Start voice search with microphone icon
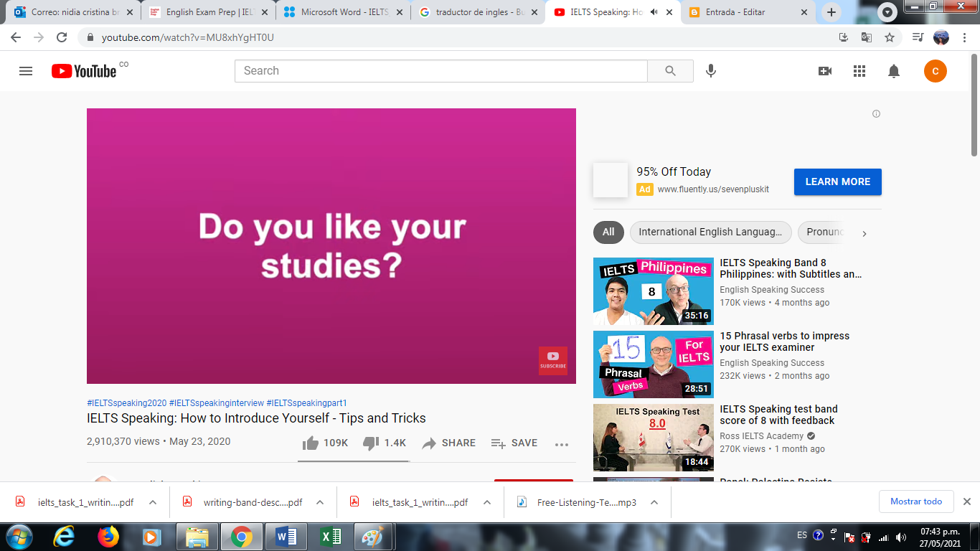This screenshot has height=551, width=980. 711,71
